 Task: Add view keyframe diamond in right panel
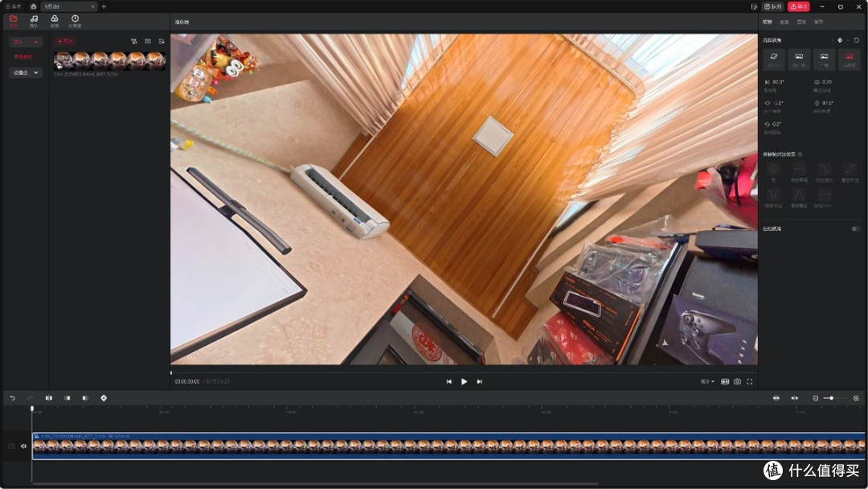(840, 40)
